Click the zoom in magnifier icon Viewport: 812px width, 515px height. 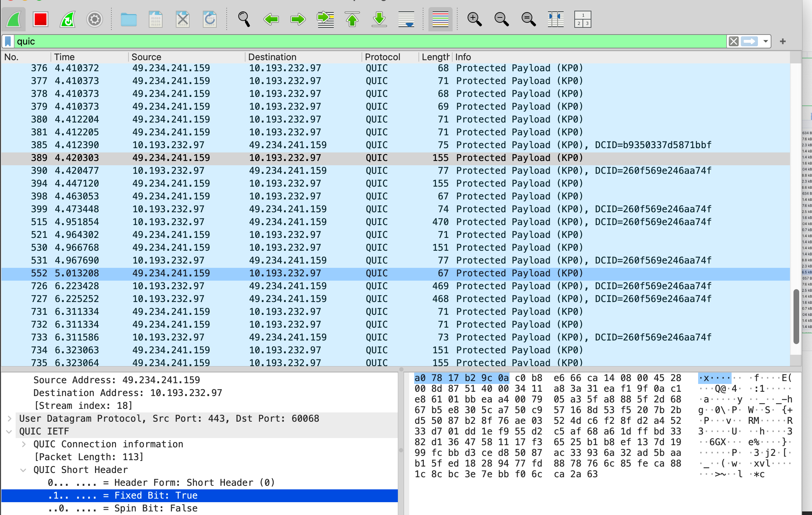(x=474, y=19)
